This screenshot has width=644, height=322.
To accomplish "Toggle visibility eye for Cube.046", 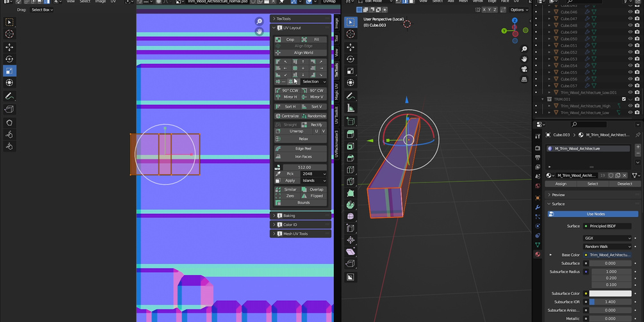I will [x=630, y=12].
